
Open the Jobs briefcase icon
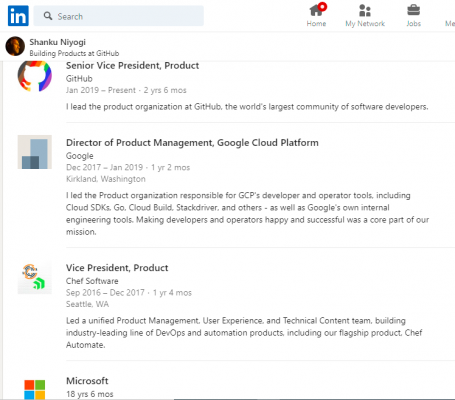tap(413, 10)
